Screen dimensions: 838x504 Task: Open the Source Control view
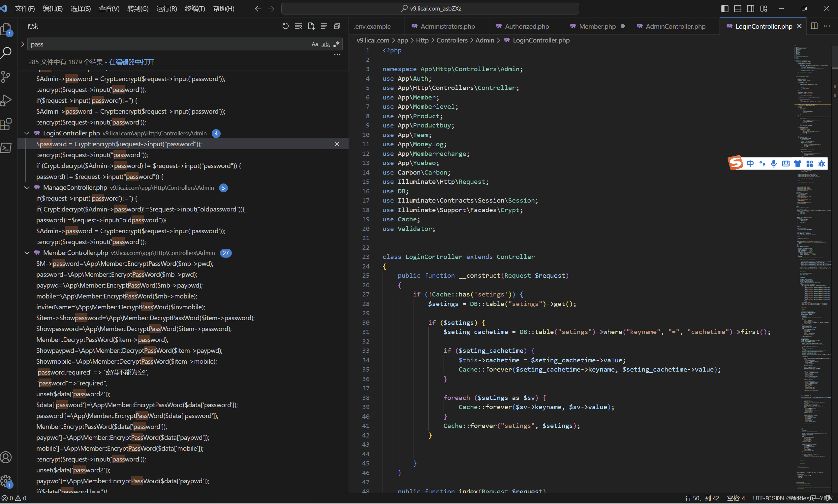pos(6,76)
